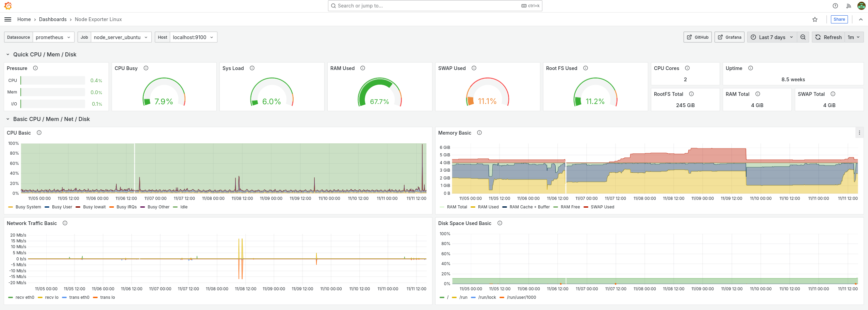
Task: Open the Last 7 days time picker
Action: point(772,37)
